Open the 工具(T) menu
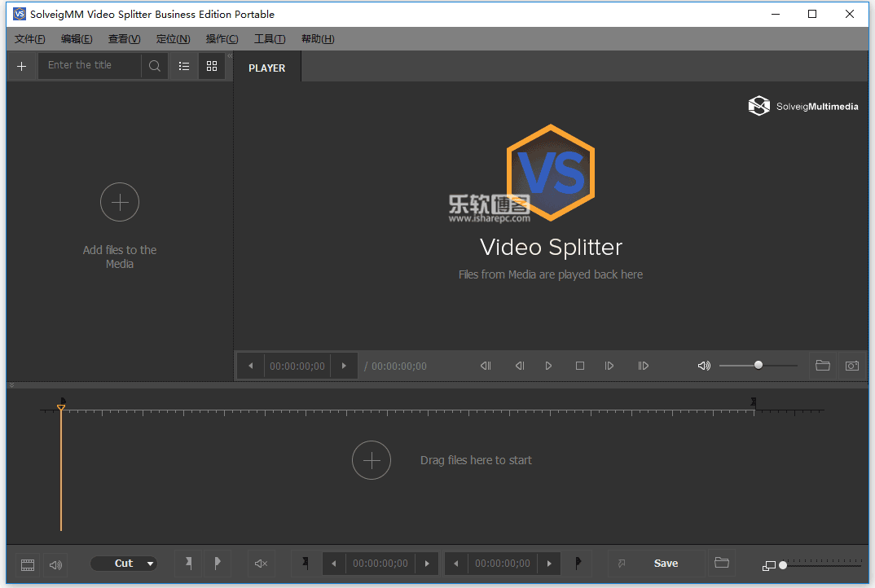 270,39
